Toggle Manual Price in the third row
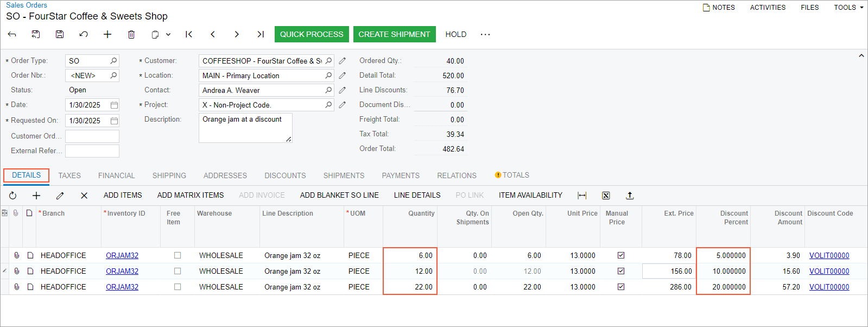 [x=621, y=287]
